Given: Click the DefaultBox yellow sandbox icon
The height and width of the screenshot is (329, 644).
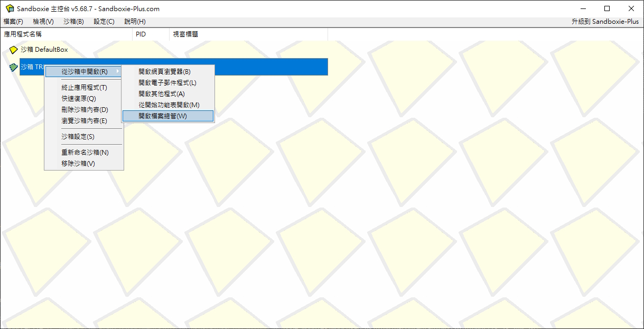Looking at the screenshot, I should tap(14, 50).
